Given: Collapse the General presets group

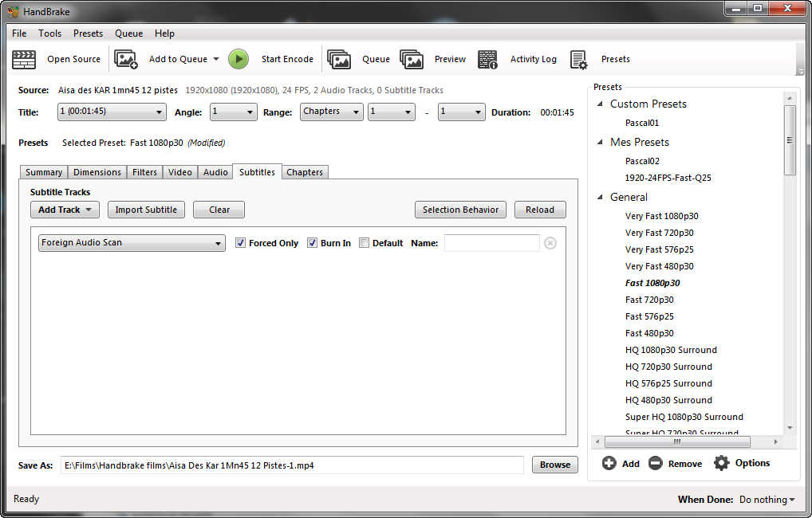Looking at the screenshot, I should point(600,197).
